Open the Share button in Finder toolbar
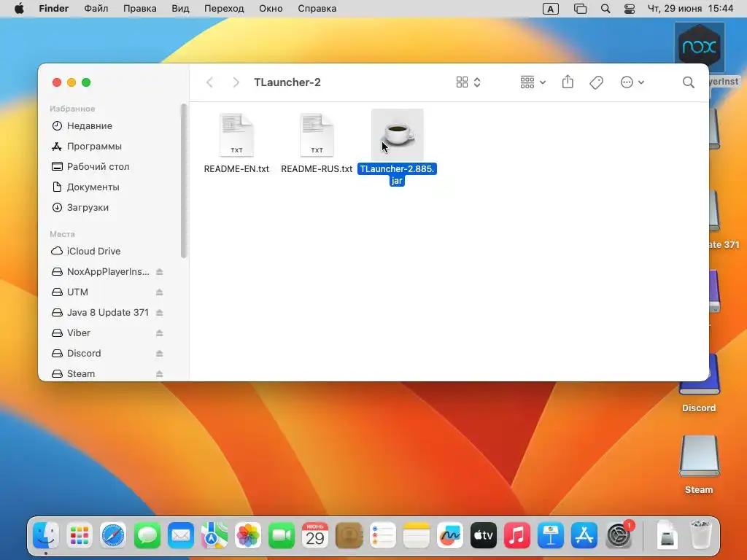Image resolution: width=747 pixels, height=560 pixels. click(x=568, y=82)
